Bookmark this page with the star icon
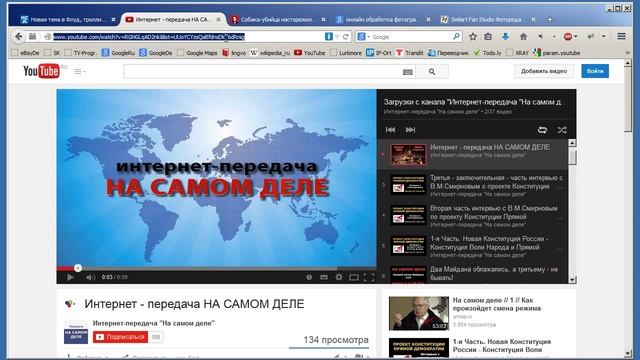The width and height of the screenshot is (640, 360). [473, 37]
